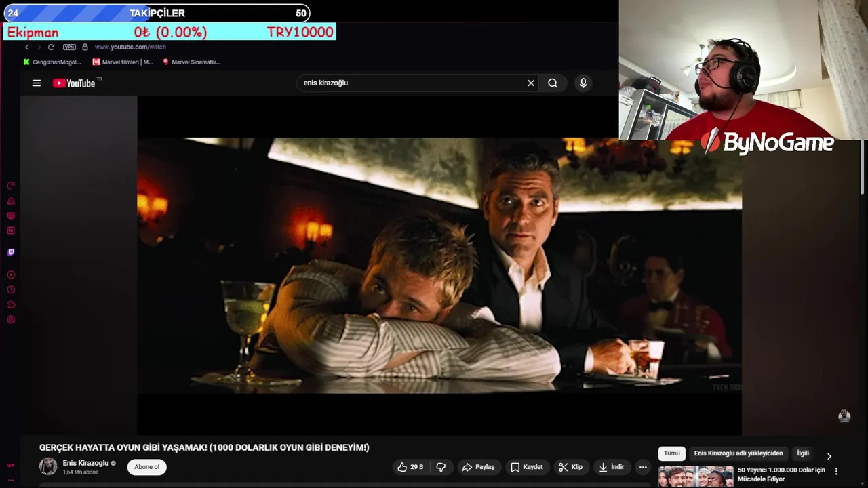Screen dimensions: 868x488
Task: Open the GX Cleaner sidebar icon
Action: [x=11, y=201]
